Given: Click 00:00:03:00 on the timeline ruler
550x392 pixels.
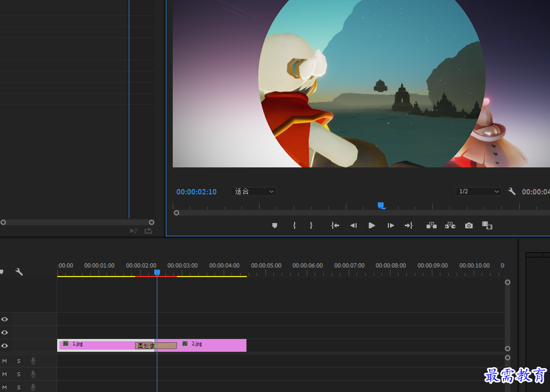Looking at the screenshot, I should click(x=182, y=266).
